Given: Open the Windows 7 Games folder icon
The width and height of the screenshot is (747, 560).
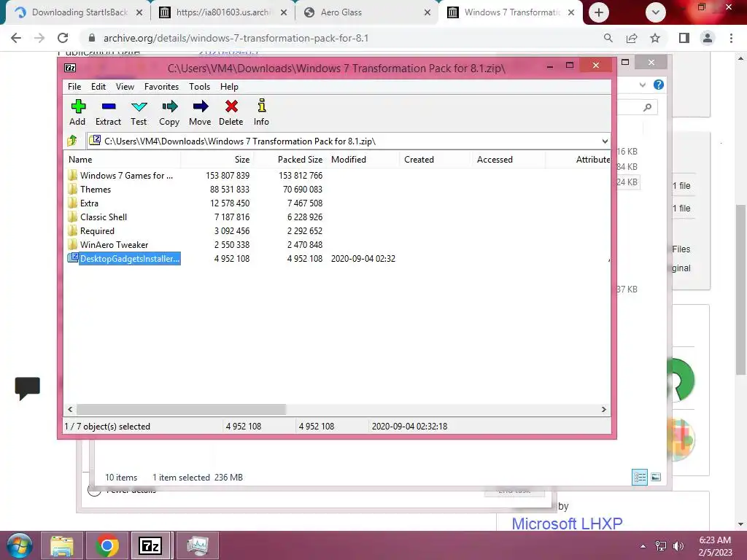Looking at the screenshot, I should (72, 175).
